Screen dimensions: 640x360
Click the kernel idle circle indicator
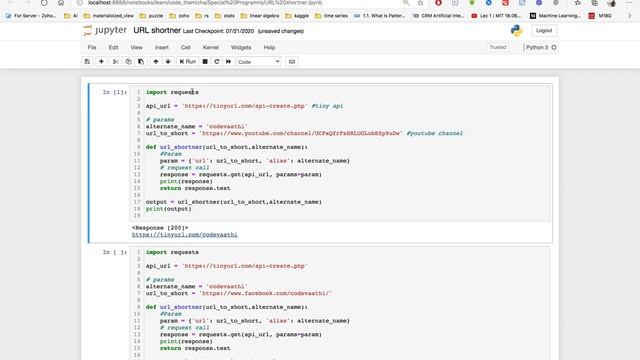pos(554,47)
